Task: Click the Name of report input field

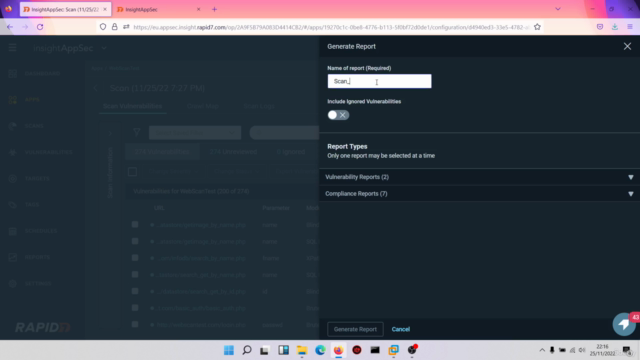Action: pos(379,81)
